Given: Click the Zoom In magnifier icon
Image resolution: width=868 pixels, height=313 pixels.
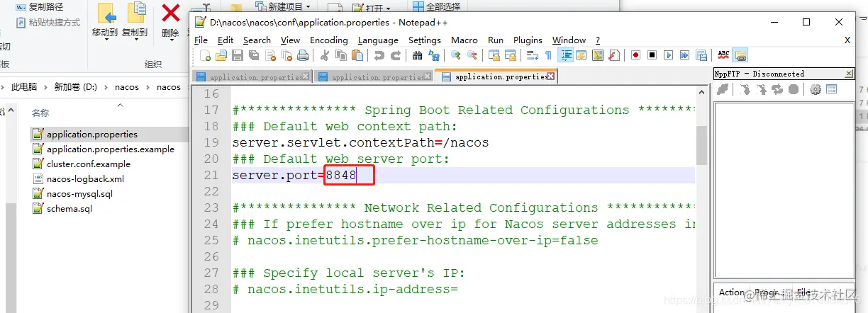Looking at the screenshot, I should [x=455, y=55].
